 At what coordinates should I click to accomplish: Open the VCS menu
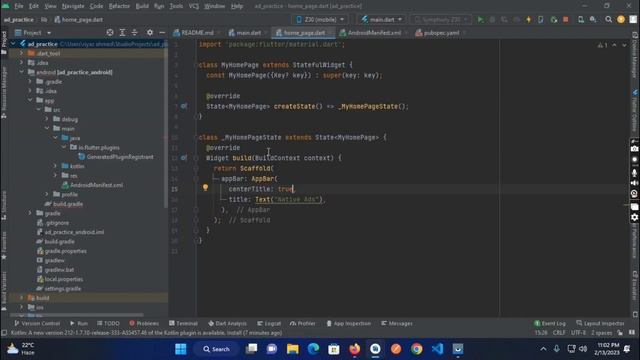click(x=193, y=6)
